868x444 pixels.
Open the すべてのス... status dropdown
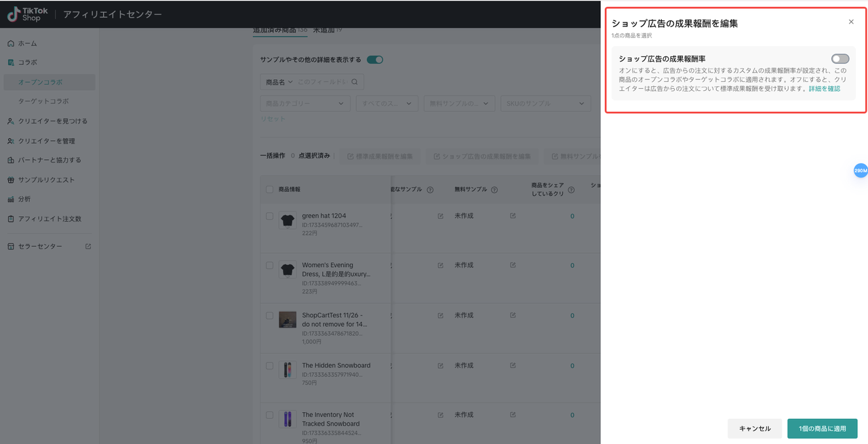387,103
